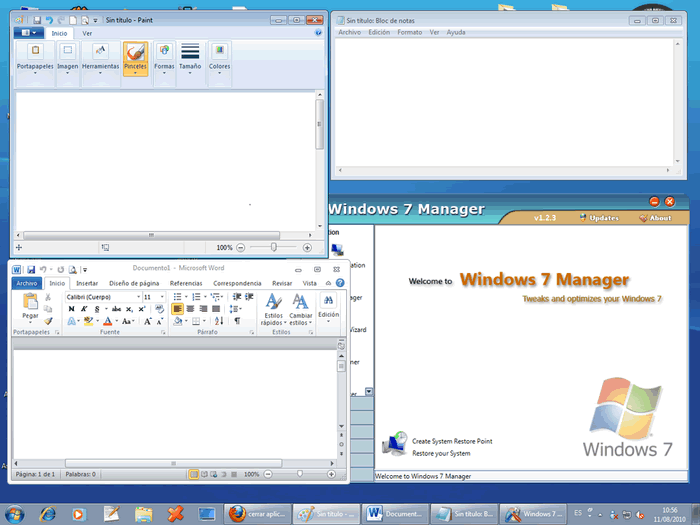Click the zoom in plus button in Paint
Screen dimensions: 700x525
[x=307, y=247]
